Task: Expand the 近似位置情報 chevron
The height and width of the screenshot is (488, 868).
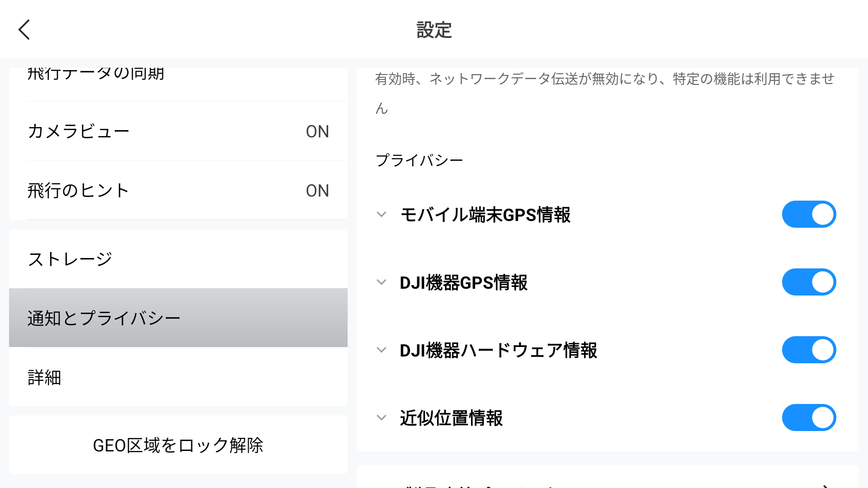Action: [382, 418]
